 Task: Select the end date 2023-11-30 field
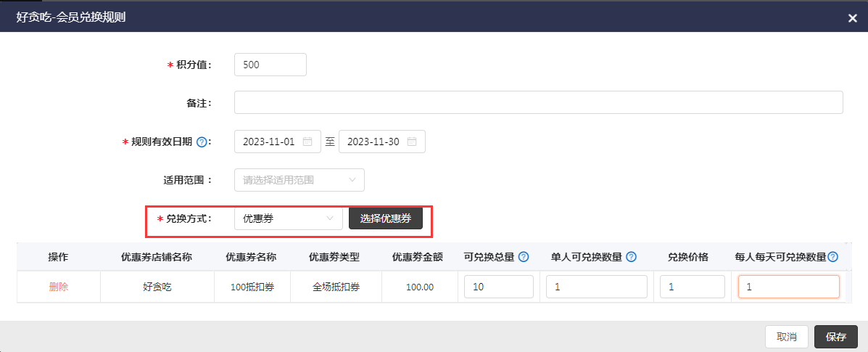tap(373, 142)
